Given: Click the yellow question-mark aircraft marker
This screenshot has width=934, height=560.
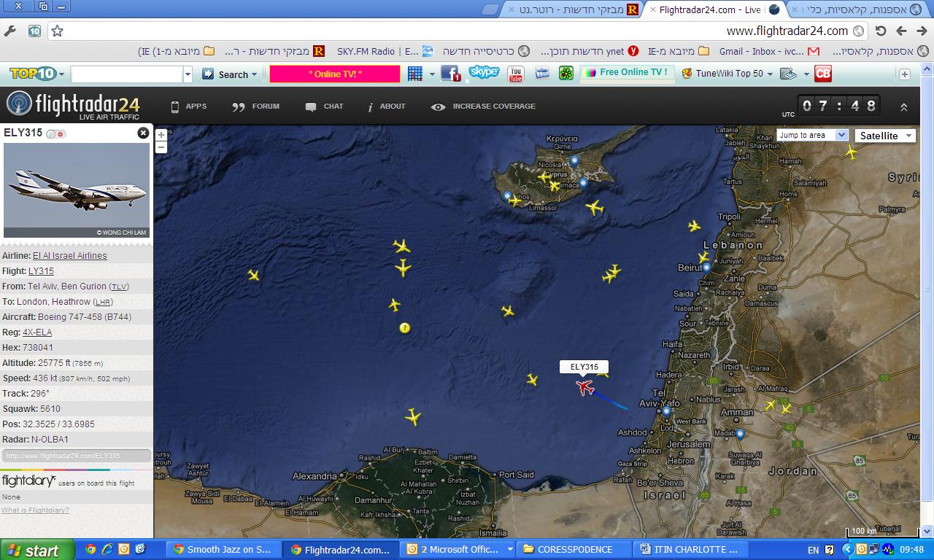Looking at the screenshot, I should (405, 328).
